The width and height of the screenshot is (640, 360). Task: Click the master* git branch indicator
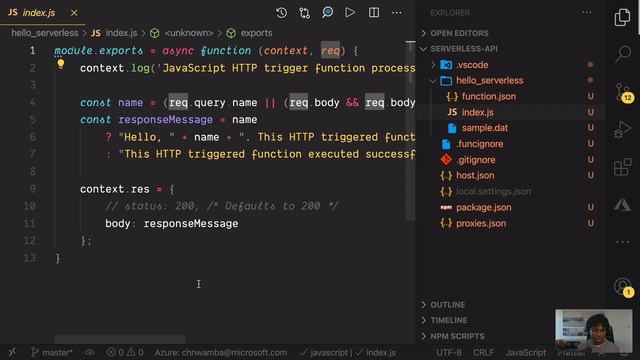(x=52, y=352)
